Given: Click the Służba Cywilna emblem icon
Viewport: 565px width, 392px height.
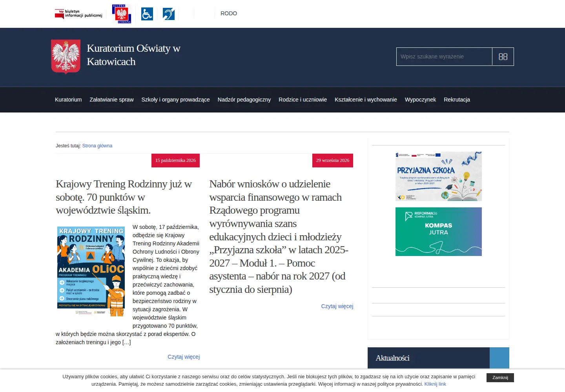Looking at the screenshot, I should click(x=122, y=14).
